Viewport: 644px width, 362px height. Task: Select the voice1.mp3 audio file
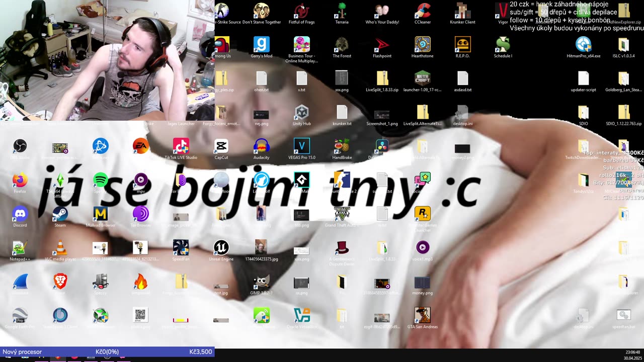click(x=423, y=250)
